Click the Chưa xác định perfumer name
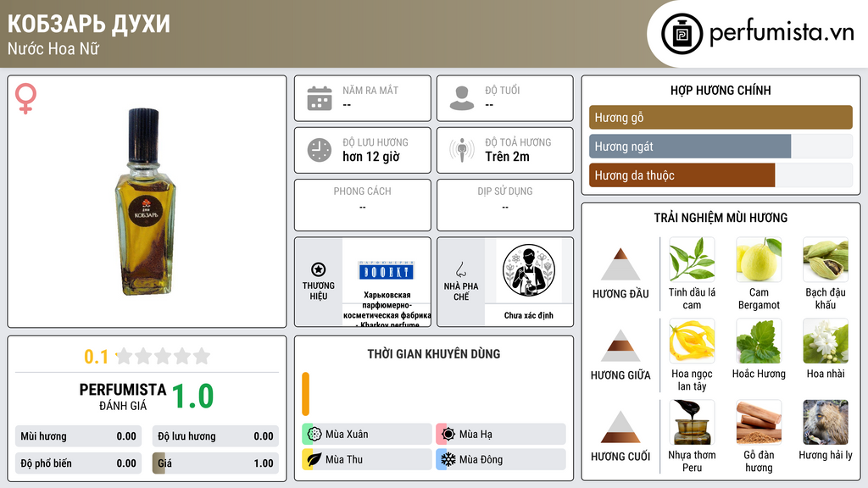Viewport: 868px width, 488px height. coord(529,315)
